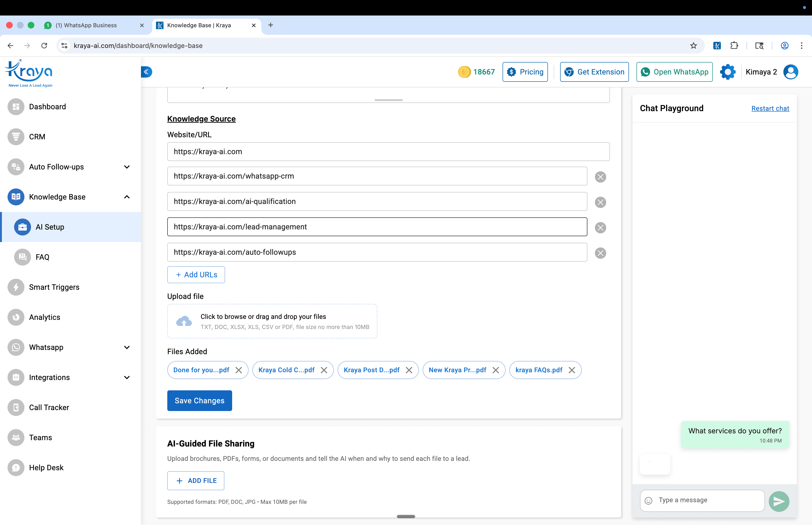Viewport: 812px width, 525px height.
Task: Click the Kraya extension icon in Chrome toolbar
Action: (x=717, y=45)
